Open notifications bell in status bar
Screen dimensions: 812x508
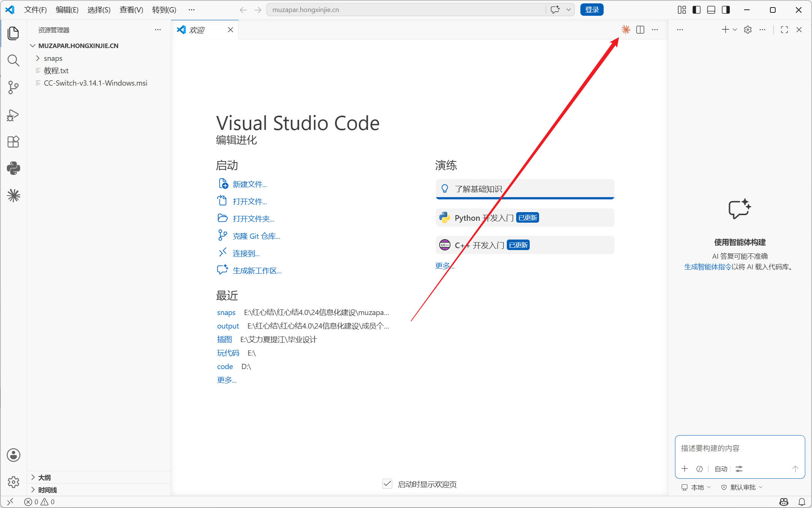click(x=802, y=502)
